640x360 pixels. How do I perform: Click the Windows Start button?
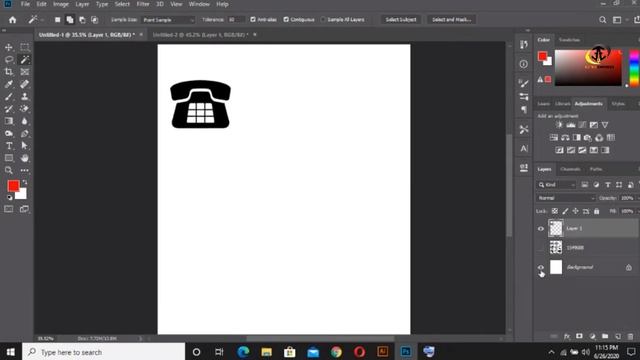pos(11,352)
